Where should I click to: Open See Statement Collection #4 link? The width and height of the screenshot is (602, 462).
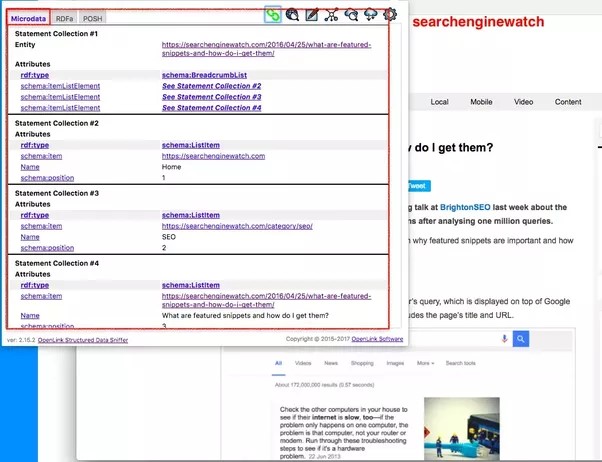tap(212, 107)
